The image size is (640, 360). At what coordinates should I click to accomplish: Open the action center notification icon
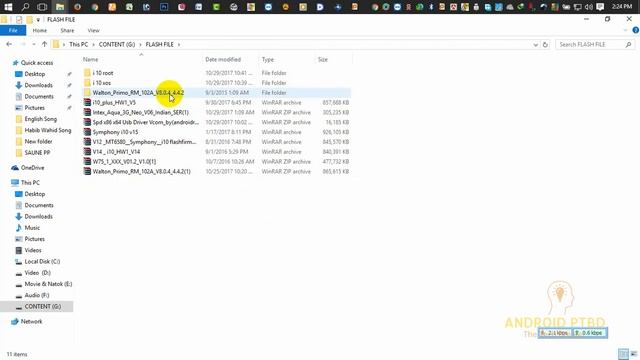click(x=600, y=7)
